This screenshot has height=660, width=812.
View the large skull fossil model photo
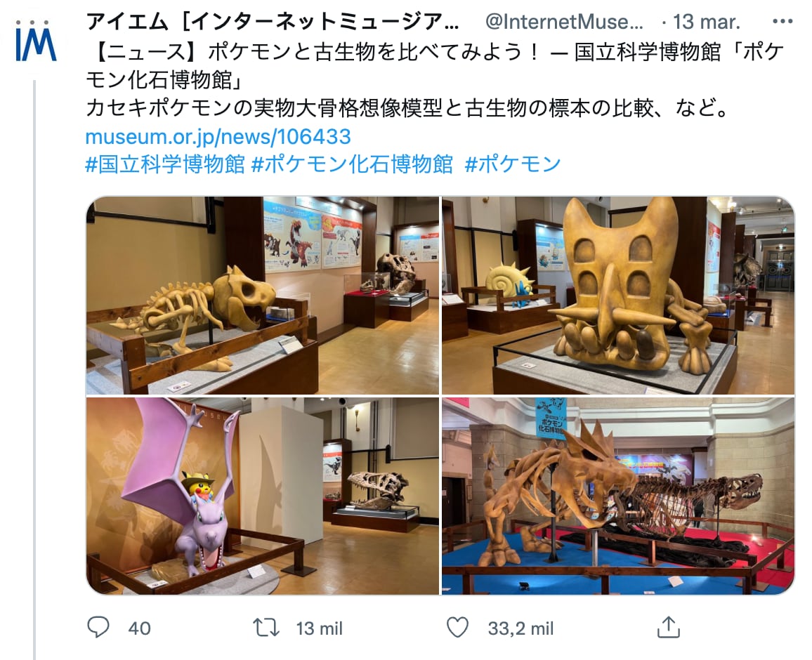pos(618,296)
